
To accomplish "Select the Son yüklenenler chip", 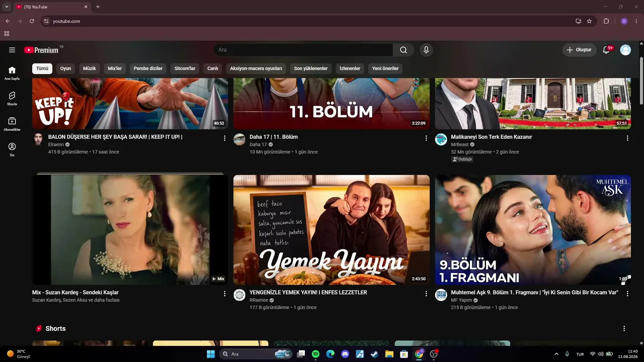I will tap(311, 68).
